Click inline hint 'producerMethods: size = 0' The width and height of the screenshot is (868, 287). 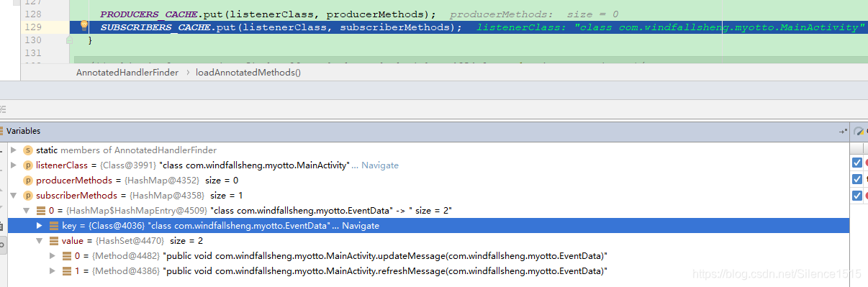[x=534, y=14]
